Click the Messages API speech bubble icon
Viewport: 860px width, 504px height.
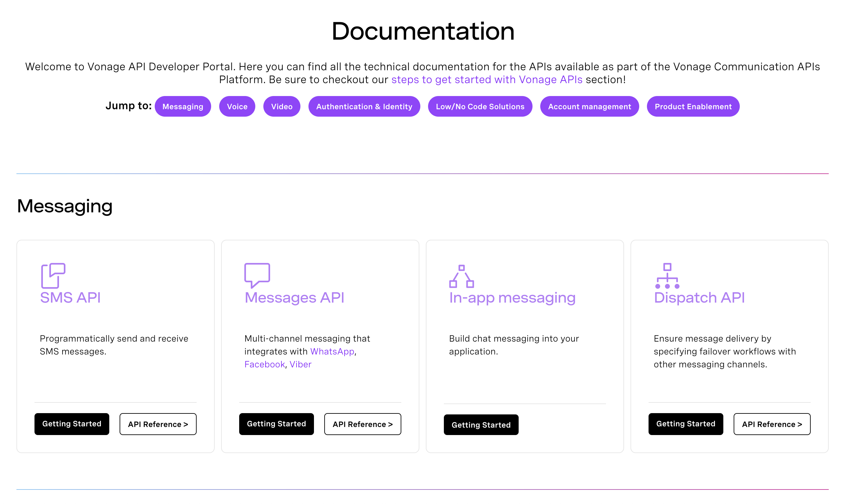[x=257, y=276]
